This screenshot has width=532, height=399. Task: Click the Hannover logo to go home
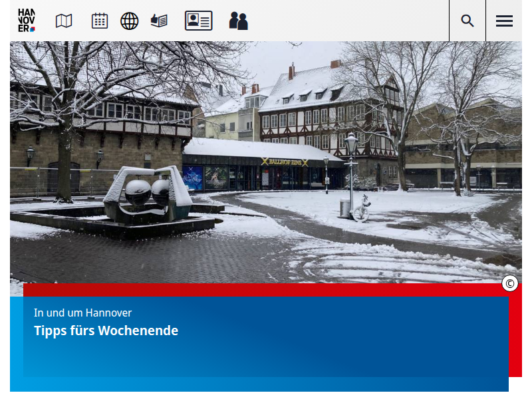click(x=27, y=21)
